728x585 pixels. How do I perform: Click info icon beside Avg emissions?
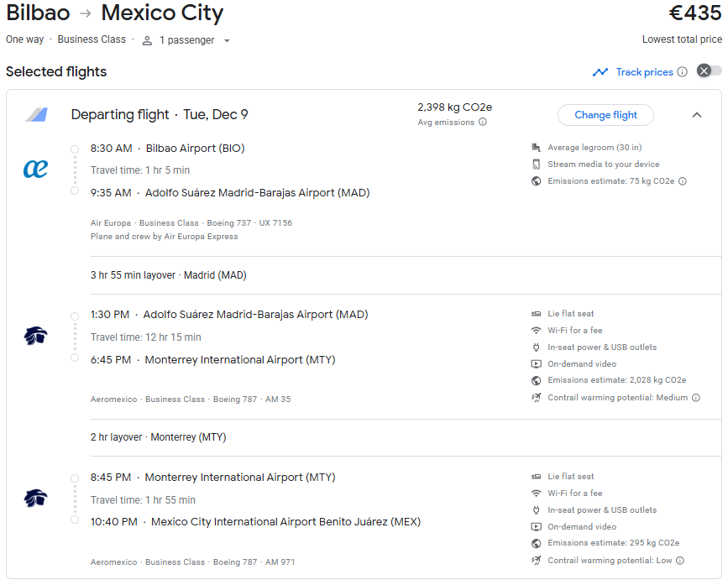483,123
